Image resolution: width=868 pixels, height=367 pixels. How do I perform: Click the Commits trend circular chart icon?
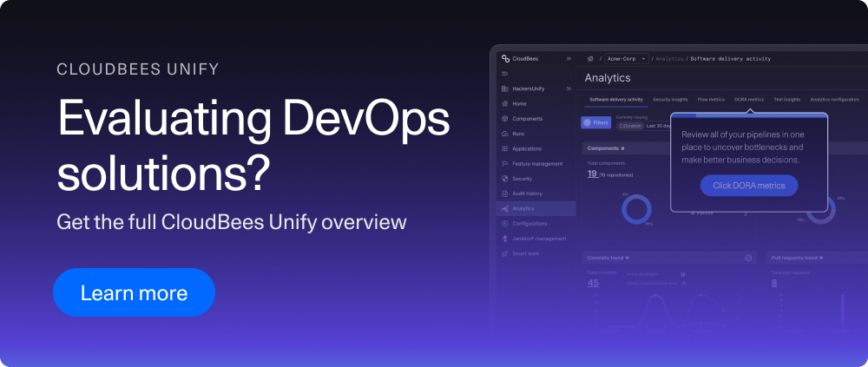pyautogui.click(x=748, y=258)
